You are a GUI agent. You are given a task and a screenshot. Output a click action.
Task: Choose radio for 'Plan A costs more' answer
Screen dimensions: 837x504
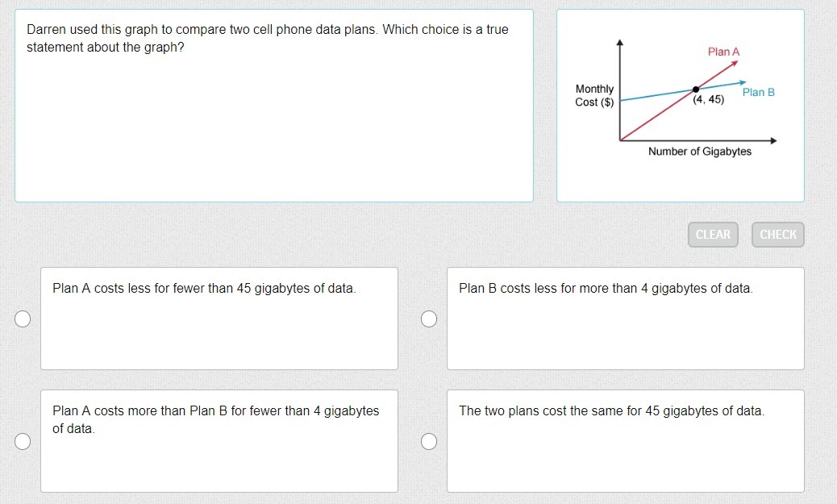click(23, 441)
